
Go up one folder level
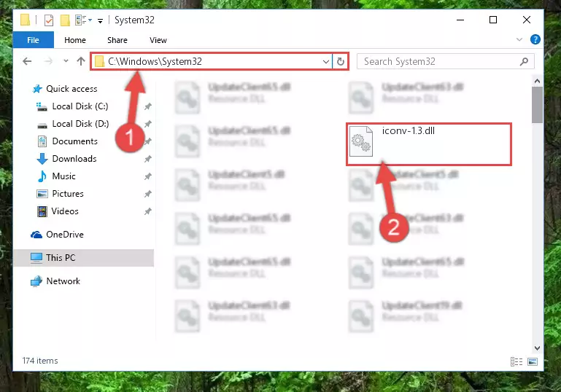81,61
